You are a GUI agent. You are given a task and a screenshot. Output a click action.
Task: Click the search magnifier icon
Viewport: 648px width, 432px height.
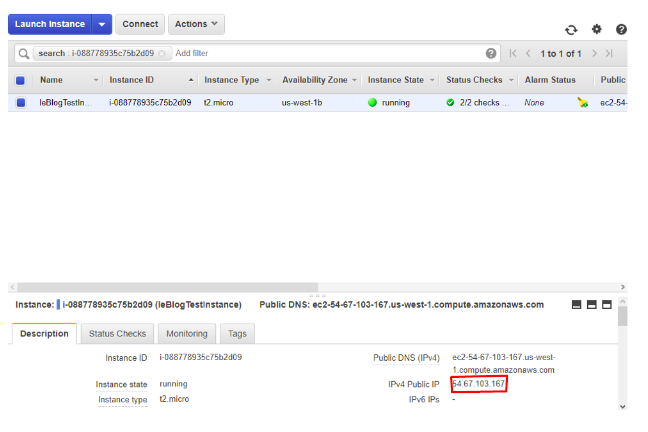(24, 53)
